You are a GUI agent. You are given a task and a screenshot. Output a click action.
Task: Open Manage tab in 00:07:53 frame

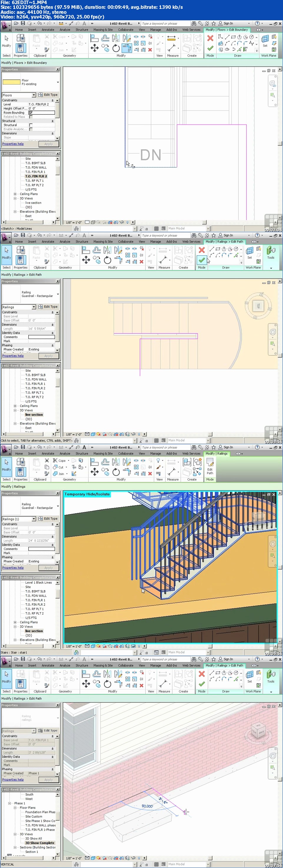(156, 666)
